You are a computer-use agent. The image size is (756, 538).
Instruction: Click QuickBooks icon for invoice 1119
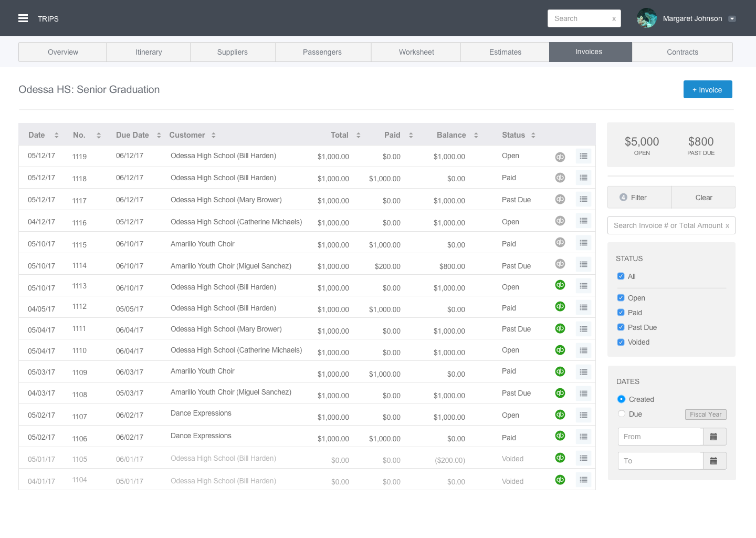560,157
